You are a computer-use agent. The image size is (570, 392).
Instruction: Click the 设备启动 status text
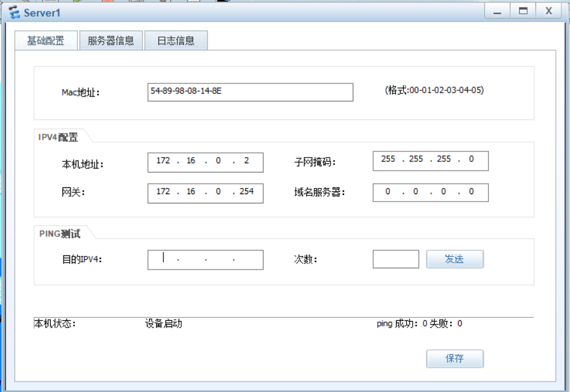163,323
